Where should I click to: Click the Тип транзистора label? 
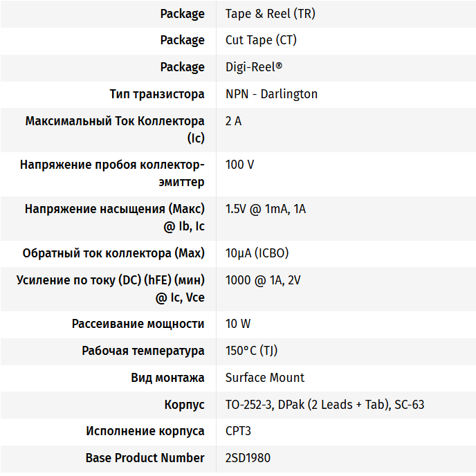tap(157, 94)
